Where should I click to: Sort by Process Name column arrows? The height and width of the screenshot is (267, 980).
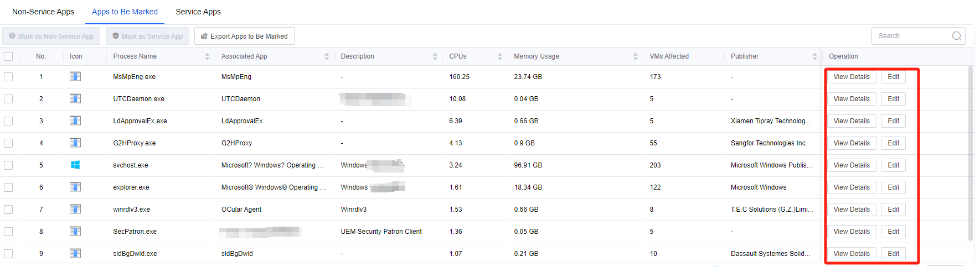pos(207,56)
